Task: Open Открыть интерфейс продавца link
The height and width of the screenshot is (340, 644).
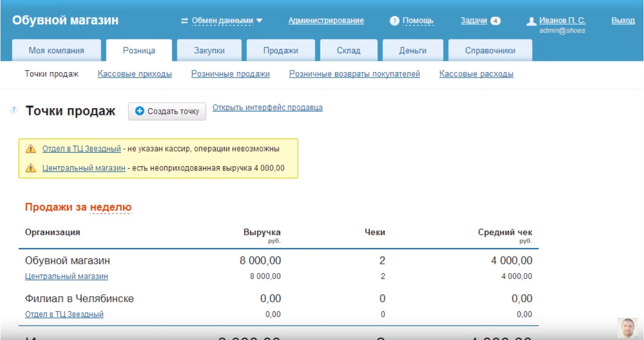Action: coord(268,107)
